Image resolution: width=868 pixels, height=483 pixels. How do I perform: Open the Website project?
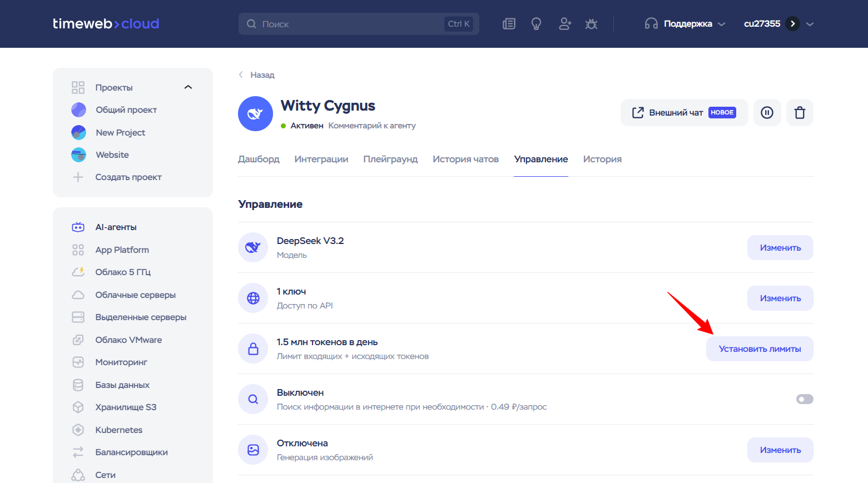click(x=112, y=155)
